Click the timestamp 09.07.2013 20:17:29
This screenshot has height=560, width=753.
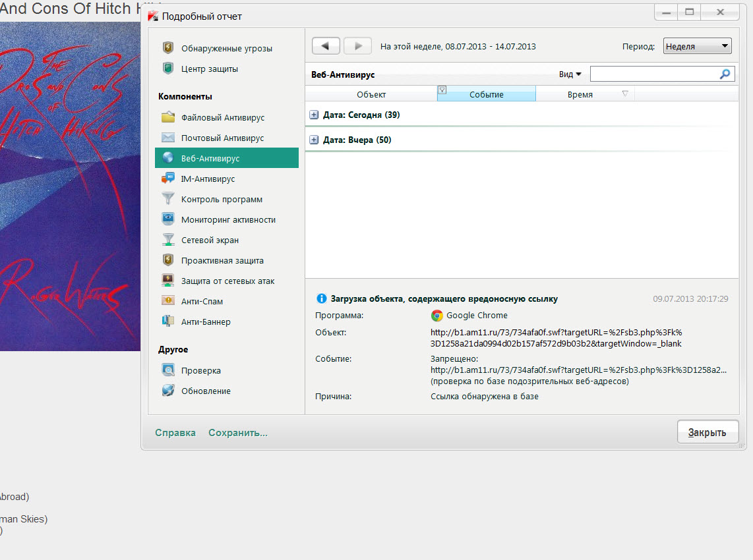click(690, 298)
